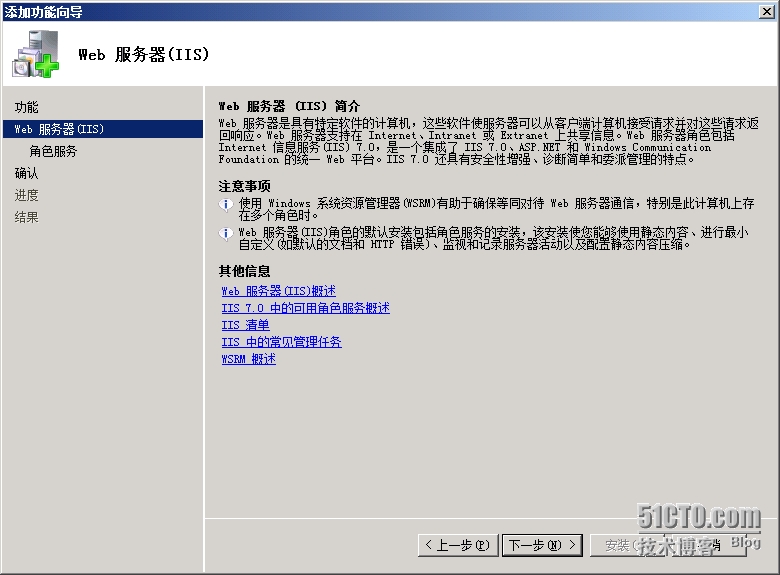Image resolution: width=780 pixels, height=575 pixels.
Task: Go to the 确认 step
Action: click(26, 173)
